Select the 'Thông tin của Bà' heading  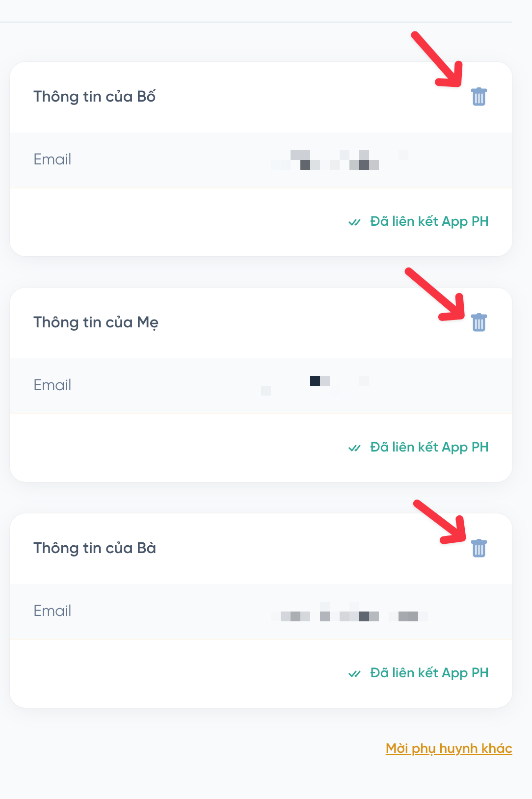click(94, 548)
